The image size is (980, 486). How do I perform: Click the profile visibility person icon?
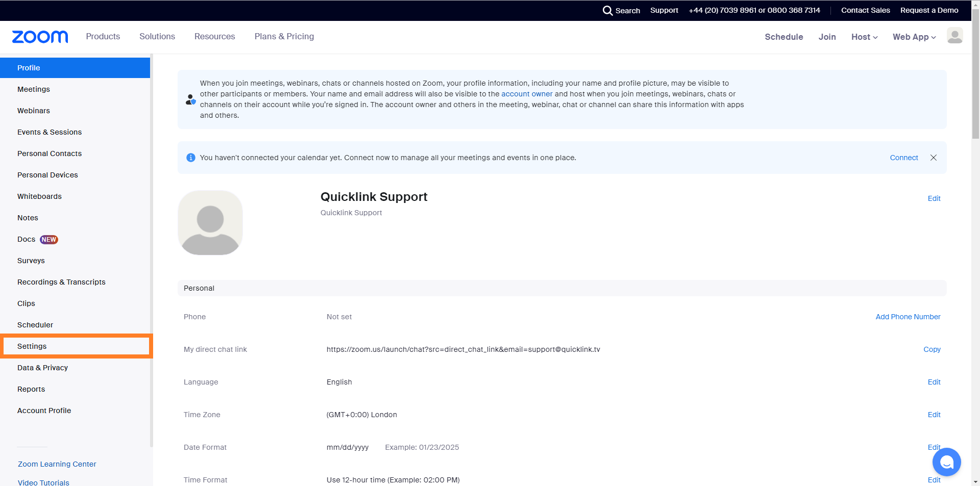191,99
